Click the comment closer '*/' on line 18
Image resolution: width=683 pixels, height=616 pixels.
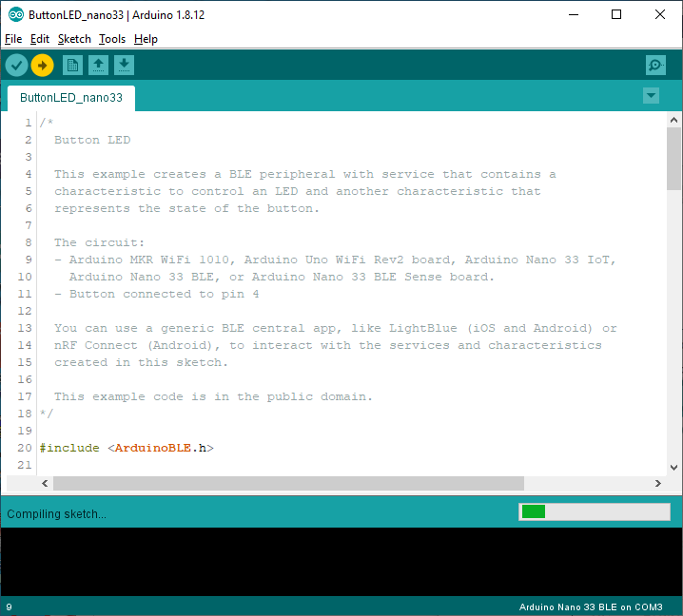pos(47,414)
